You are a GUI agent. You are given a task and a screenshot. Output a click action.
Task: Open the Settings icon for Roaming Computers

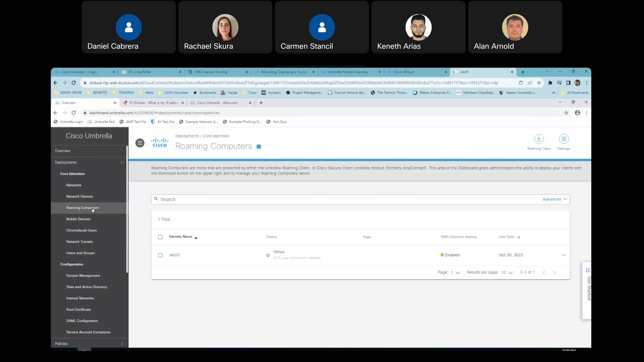(x=563, y=139)
